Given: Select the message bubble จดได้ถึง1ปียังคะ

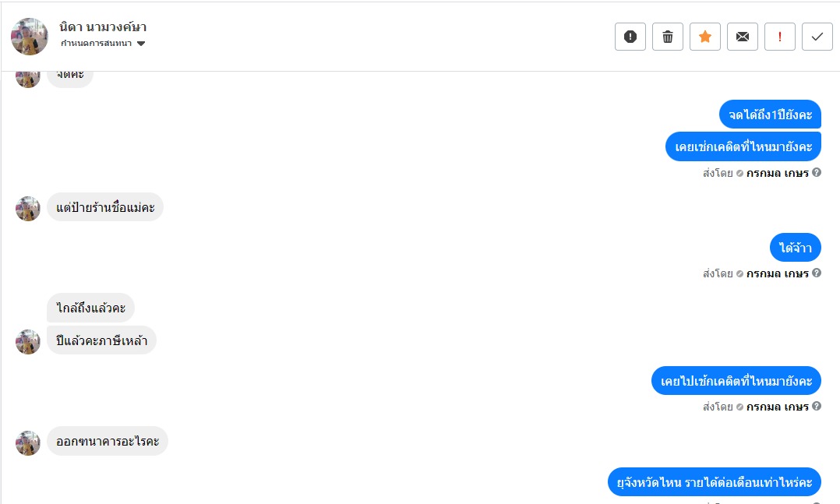Looking at the screenshot, I should point(770,115).
